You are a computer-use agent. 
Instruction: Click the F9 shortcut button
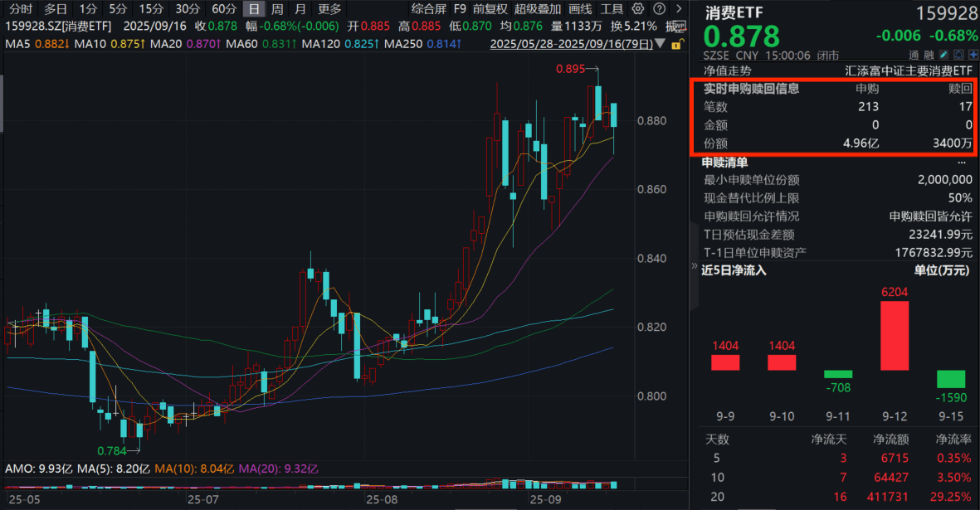point(460,9)
